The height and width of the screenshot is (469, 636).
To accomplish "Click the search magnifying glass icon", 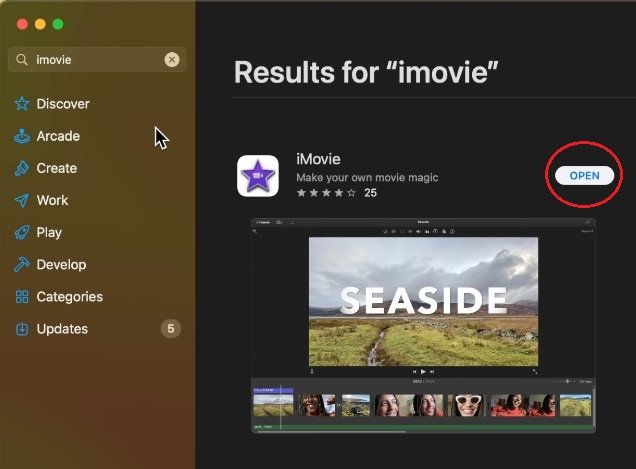I will pyautogui.click(x=22, y=60).
